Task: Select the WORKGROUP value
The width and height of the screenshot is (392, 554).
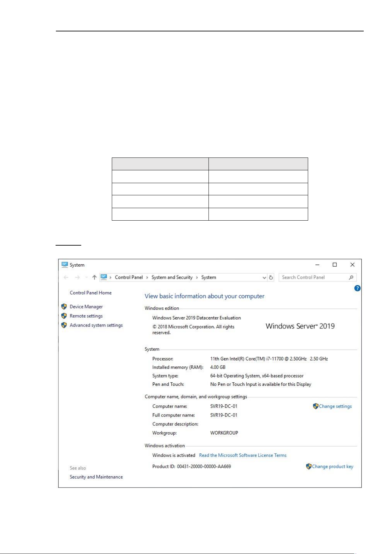Action: tap(224, 433)
